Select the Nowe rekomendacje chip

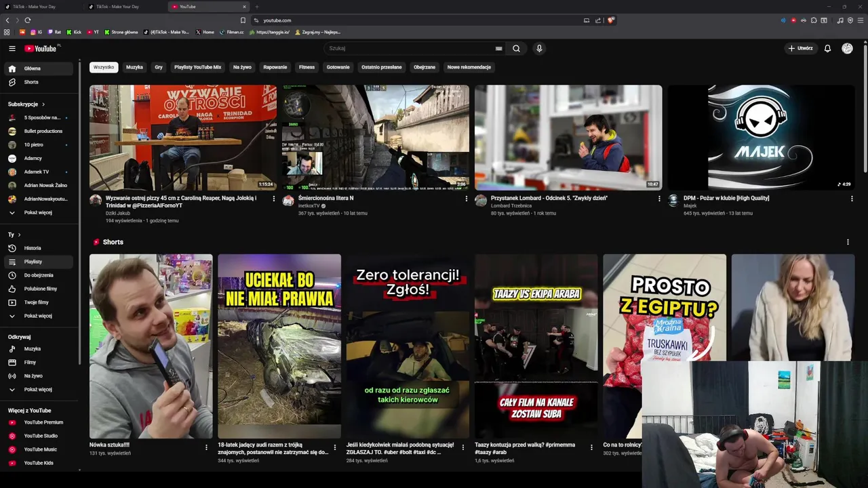pos(469,67)
